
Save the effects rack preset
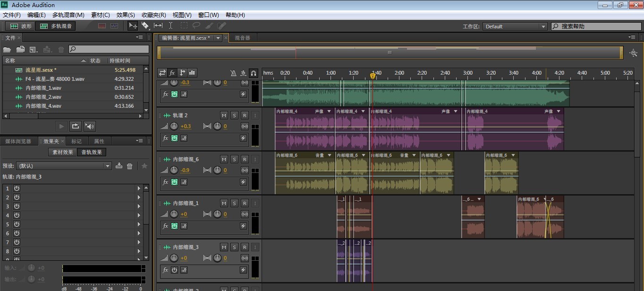[119, 166]
